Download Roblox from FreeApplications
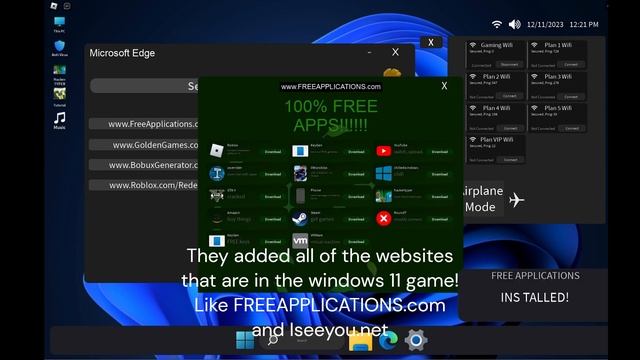The height and width of the screenshot is (360, 640). pos(273,151)
